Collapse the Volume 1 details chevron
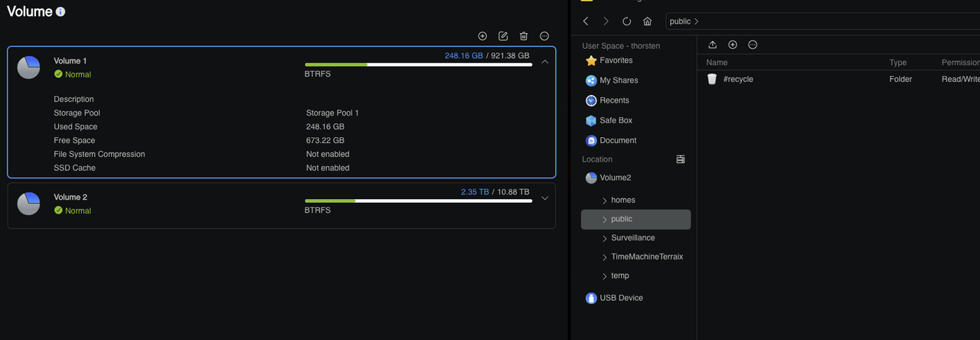980x340 pixels. click(545, 62)
